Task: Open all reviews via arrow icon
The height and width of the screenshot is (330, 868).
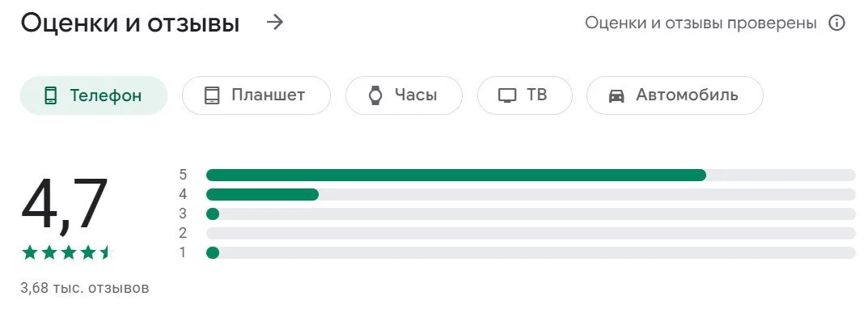Action: click(274, 23)
